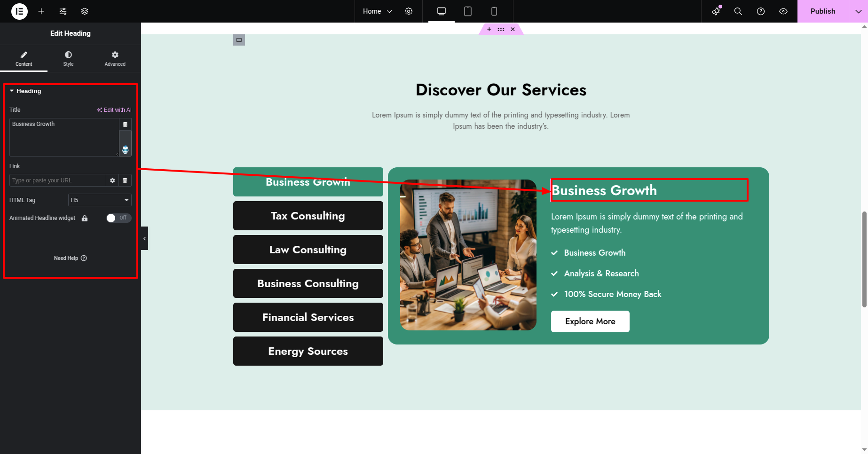Screen dimensions: 868x454
Task: Click the AI assistant icon in Title field
Action: 126,150
